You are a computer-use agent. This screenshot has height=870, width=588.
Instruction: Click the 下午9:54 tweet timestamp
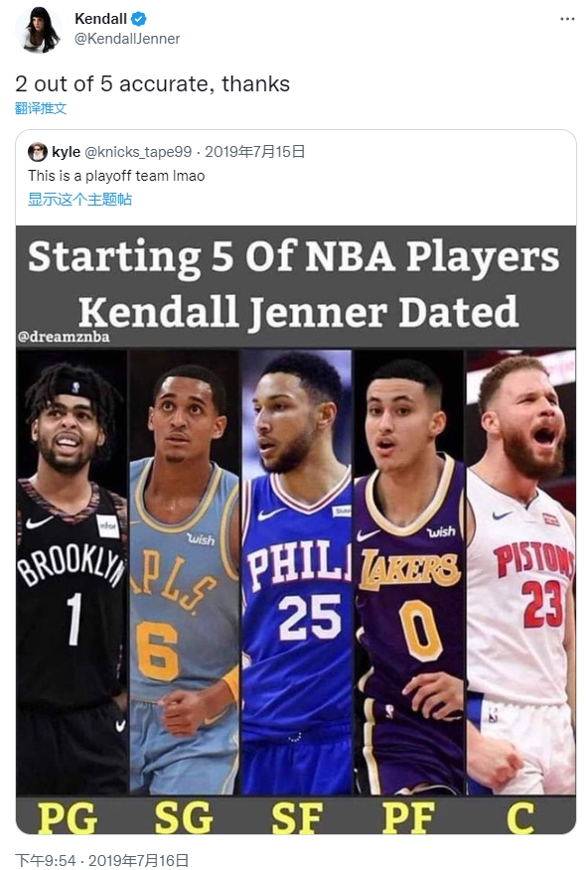pyautogui.click(x=45, y=861)
